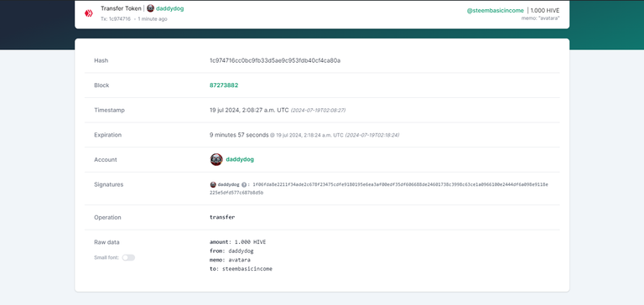
Task: Click 'from: daddydog' raw data line
Action: pyautogui.click(x=231, y=251)
